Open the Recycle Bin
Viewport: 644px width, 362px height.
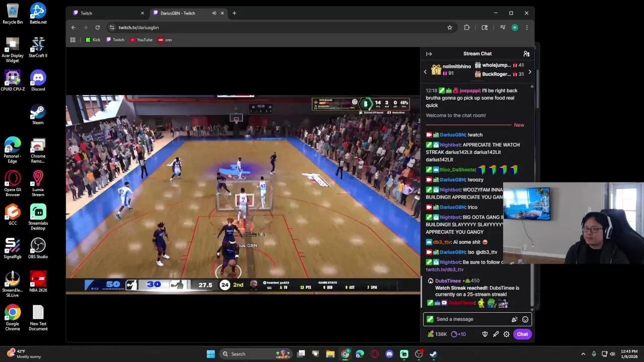pyautogui.click(x=13, y=14)
